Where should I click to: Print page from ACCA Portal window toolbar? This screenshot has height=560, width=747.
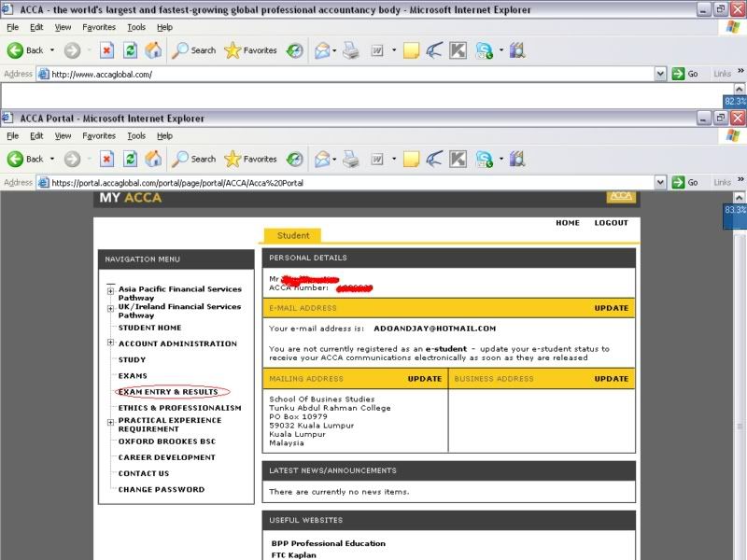coord(351,159)
